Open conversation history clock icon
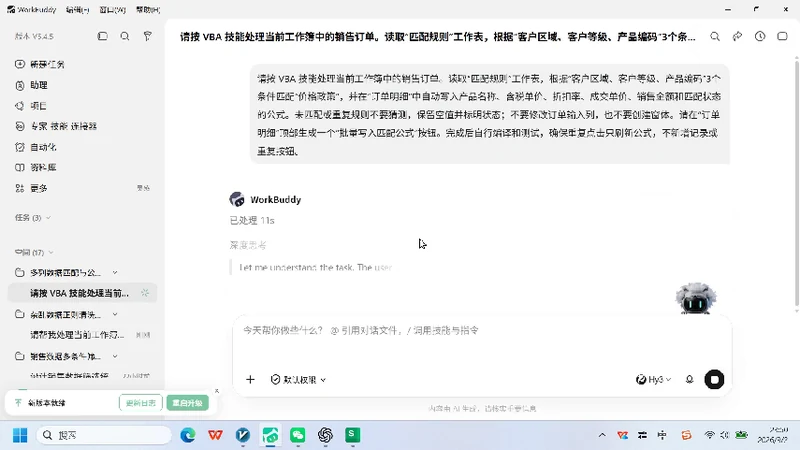This screenshot has height=450, width=800. point(760,36)
